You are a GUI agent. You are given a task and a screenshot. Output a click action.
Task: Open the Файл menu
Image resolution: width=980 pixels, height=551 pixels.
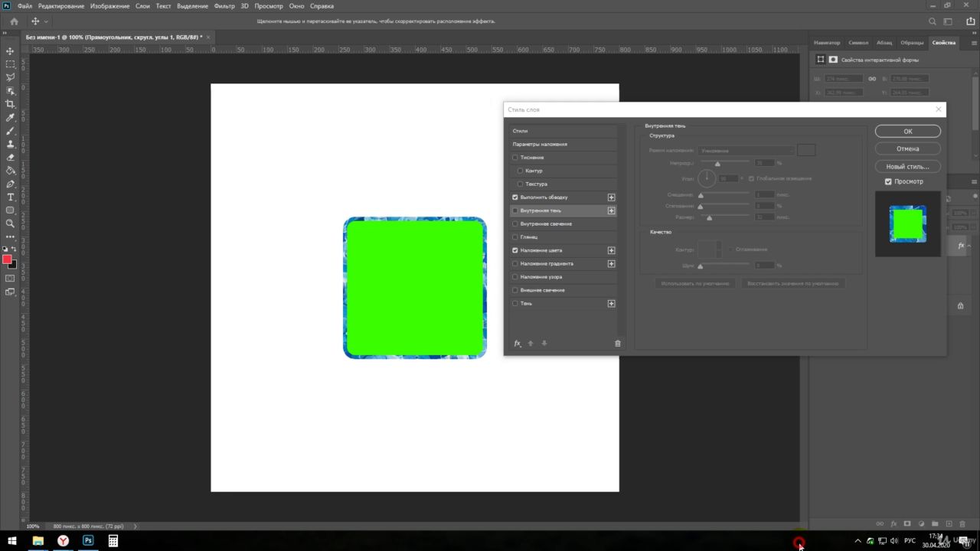pyautogui.click(x=24, y=5)
